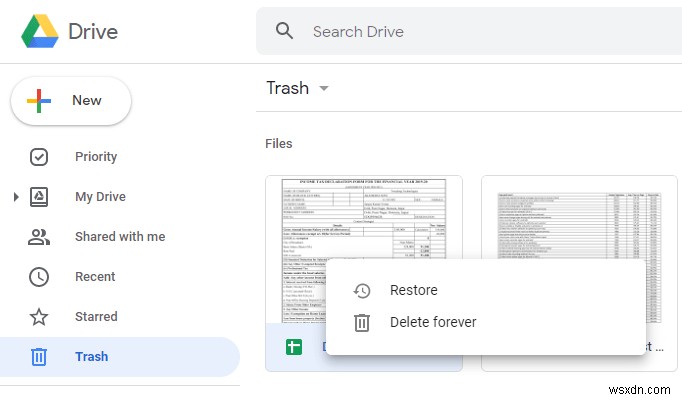
Task: Click the New button
Action: pyautogui.click(x=71, y=101)
